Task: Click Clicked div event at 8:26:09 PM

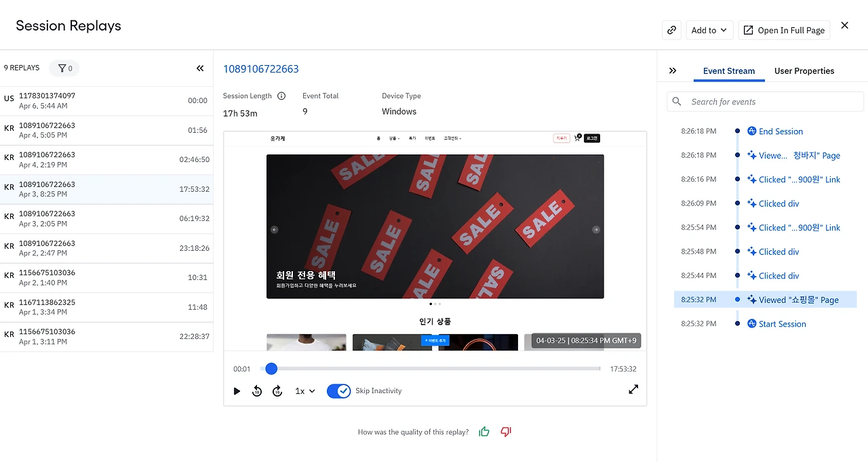Action: 778,203
